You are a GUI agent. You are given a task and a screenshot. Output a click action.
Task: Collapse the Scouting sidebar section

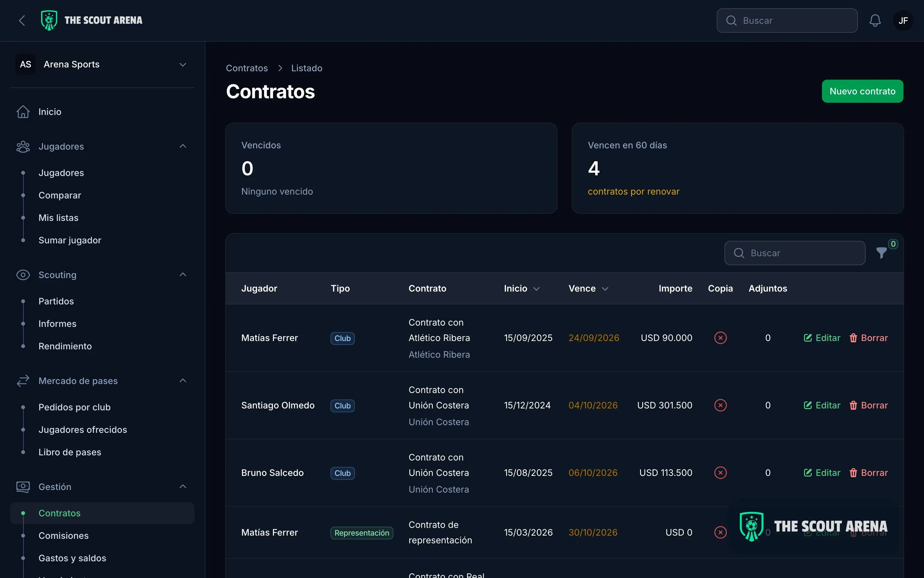point(183,275)
